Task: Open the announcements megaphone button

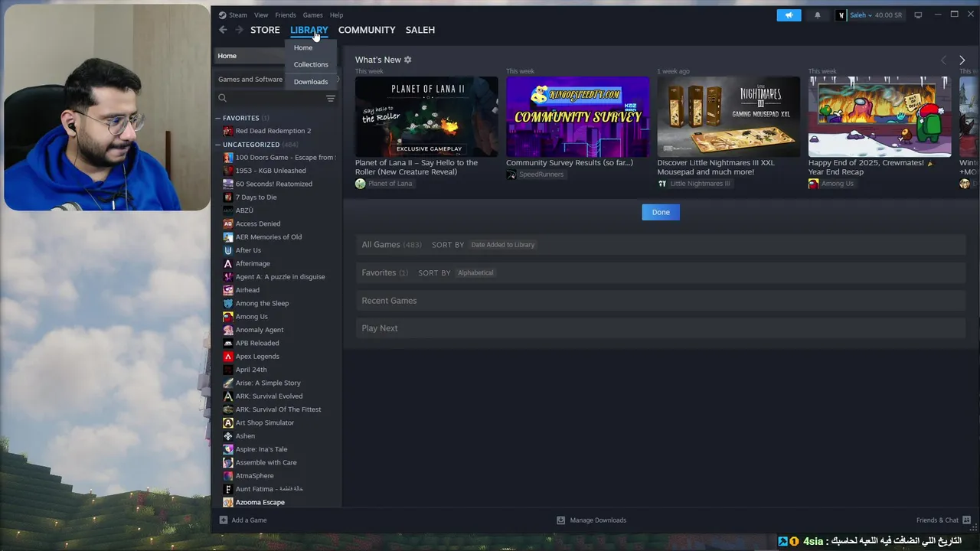Action: pyautogui.click(x=789, y=15)
